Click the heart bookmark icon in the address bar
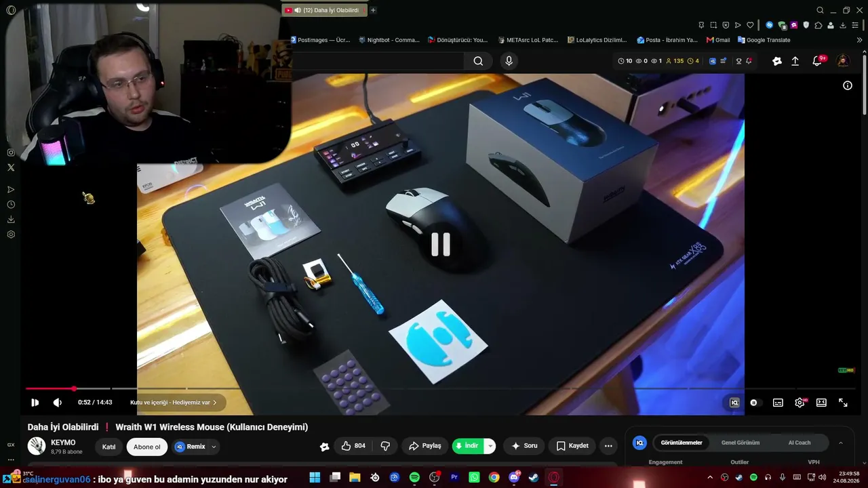Viewport: 868px width, 488px height. 750,25
